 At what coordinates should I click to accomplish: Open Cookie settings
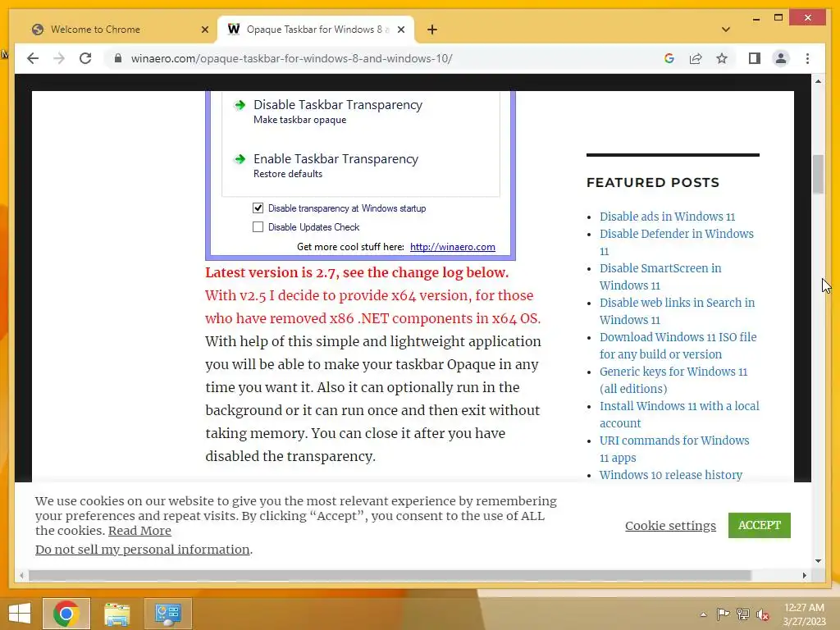(x=670, y=526)
